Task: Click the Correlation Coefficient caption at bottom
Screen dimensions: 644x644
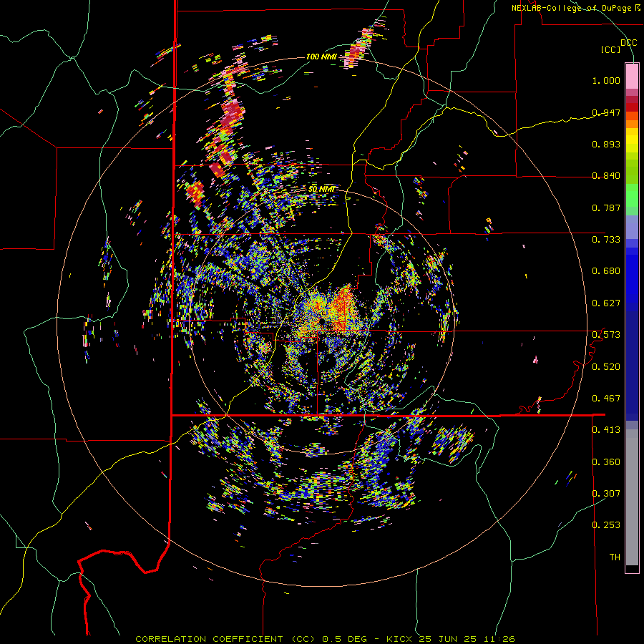Action: (x=225, y=639)
